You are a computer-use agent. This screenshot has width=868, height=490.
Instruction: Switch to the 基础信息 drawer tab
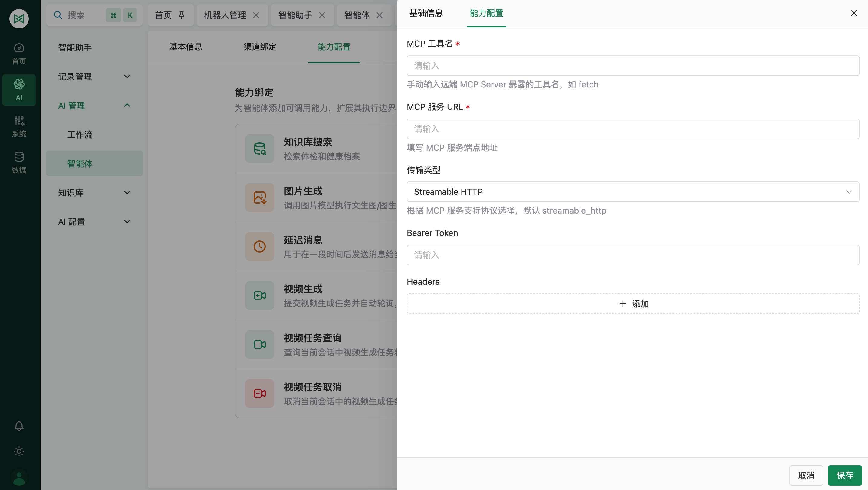pos(426,13)
